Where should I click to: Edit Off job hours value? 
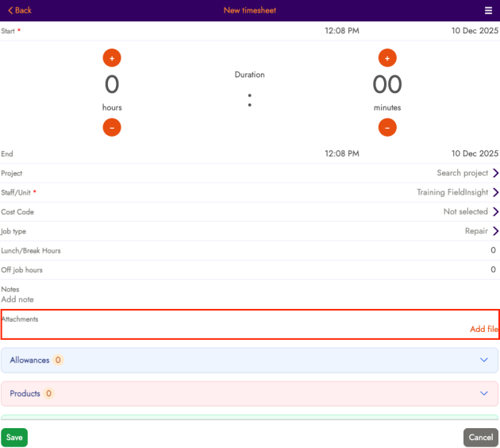coord(492,270)
